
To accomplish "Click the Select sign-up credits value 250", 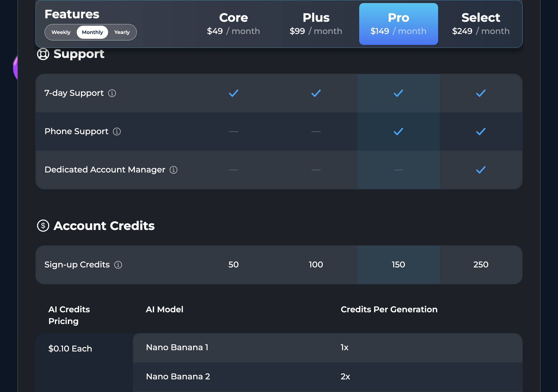I will click(x=481, y=265).
